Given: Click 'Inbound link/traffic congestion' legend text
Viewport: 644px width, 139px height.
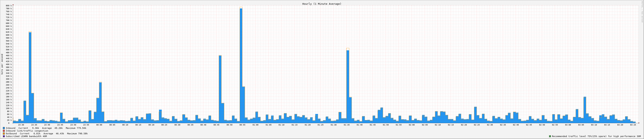Looking at the screenshot, I should tap(27, 131).
